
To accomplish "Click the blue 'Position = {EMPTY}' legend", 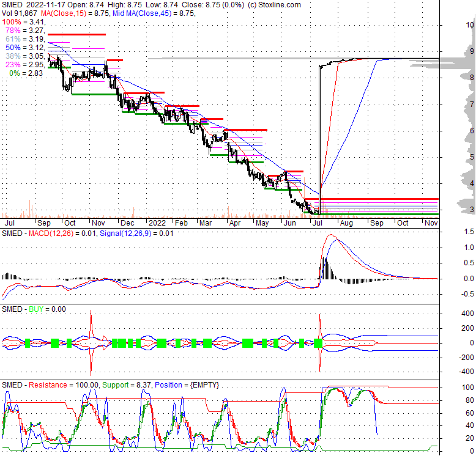I will pos(187,385).
